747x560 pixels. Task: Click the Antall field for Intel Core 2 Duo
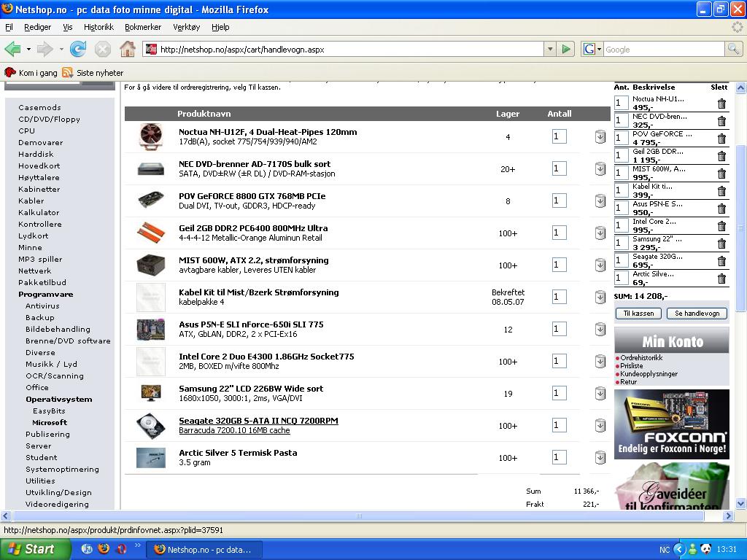pyautogui.click(x=559, y=361)
